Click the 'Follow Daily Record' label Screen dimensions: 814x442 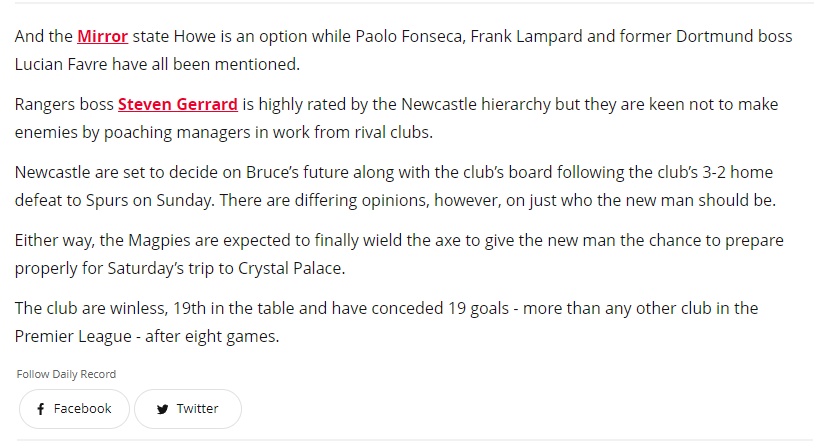[x=66, y=374]
